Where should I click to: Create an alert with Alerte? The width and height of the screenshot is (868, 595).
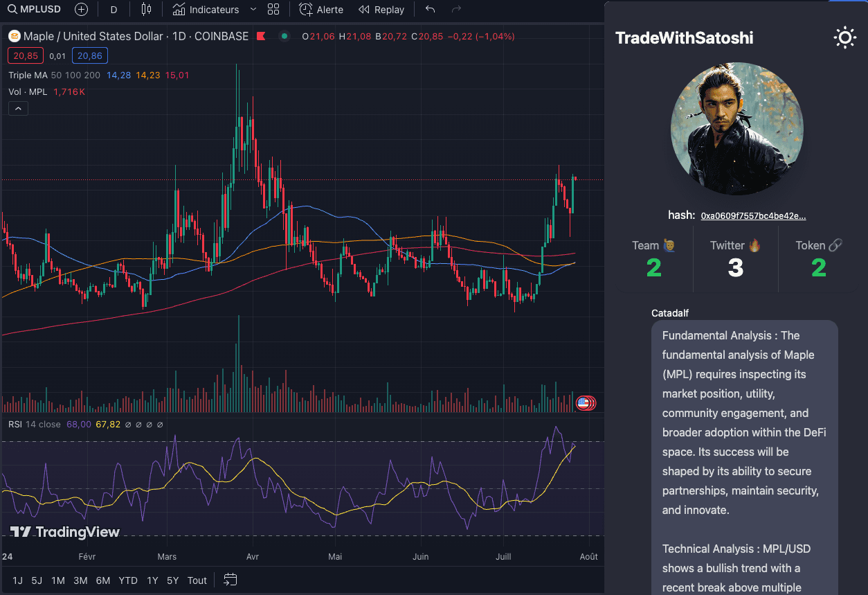pyautogui.click(x=321, y=10)
